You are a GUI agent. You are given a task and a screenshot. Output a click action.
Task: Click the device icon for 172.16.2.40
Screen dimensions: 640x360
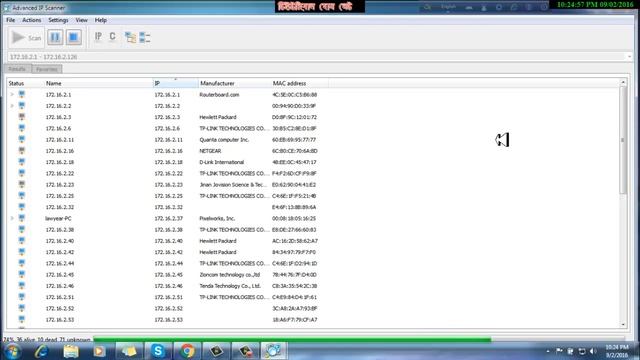pos(22,241)
